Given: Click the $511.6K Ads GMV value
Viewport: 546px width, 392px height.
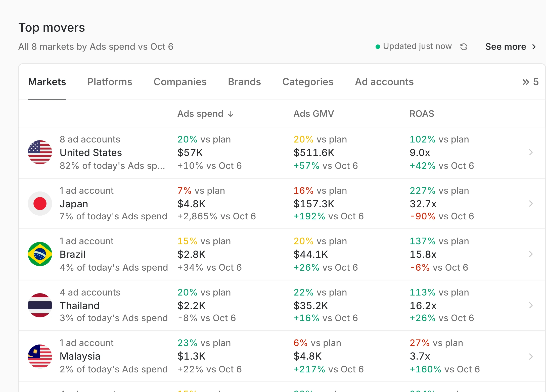Looking at the screenshot, I should click(x=314, y=153).
